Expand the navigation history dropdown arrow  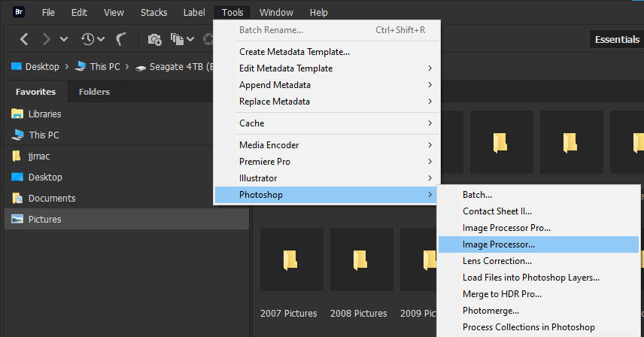64,39
